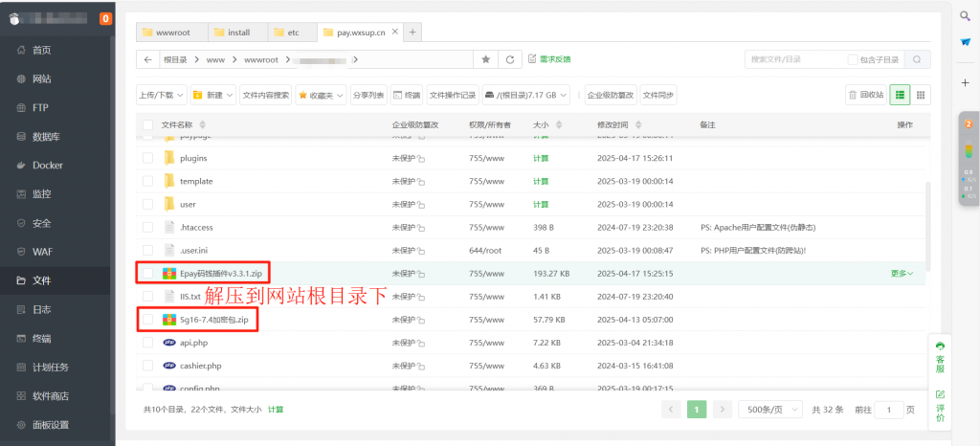This screenshot has width=980, height=446.
Task: Expand the 上传/下载 dropdown
Action: pos(161,95)
